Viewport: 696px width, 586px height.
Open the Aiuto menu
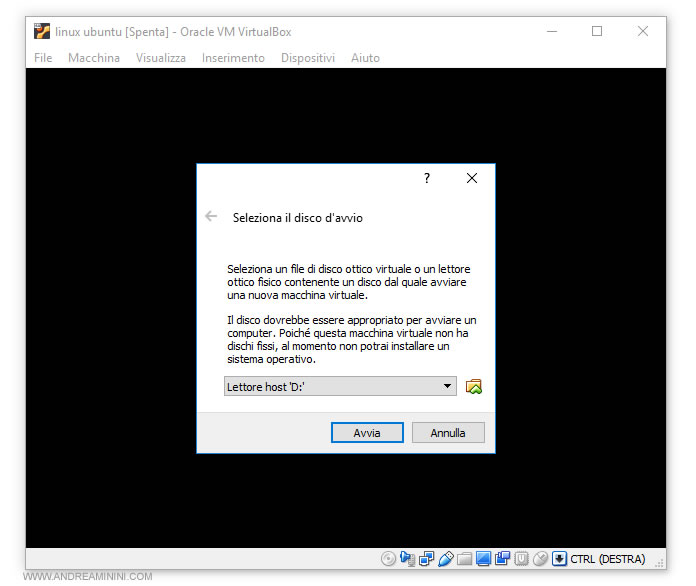point(365,58)
